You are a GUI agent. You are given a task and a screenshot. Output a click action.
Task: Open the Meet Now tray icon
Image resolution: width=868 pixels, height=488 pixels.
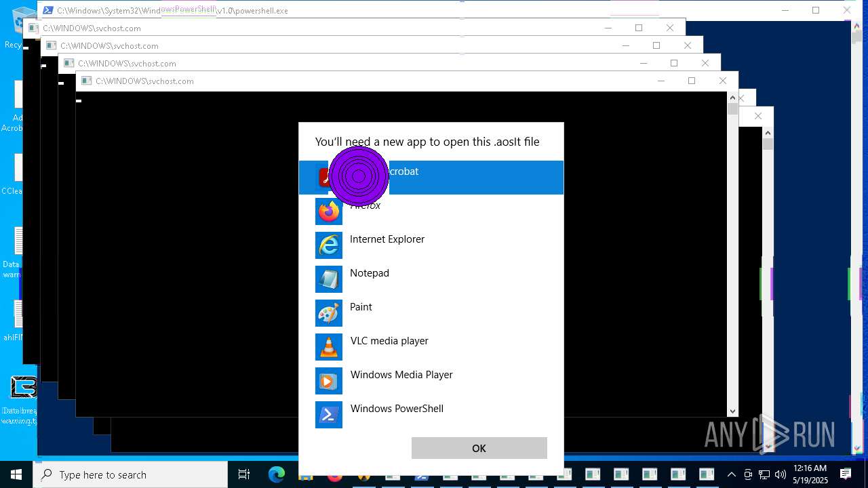click(748, 474)
